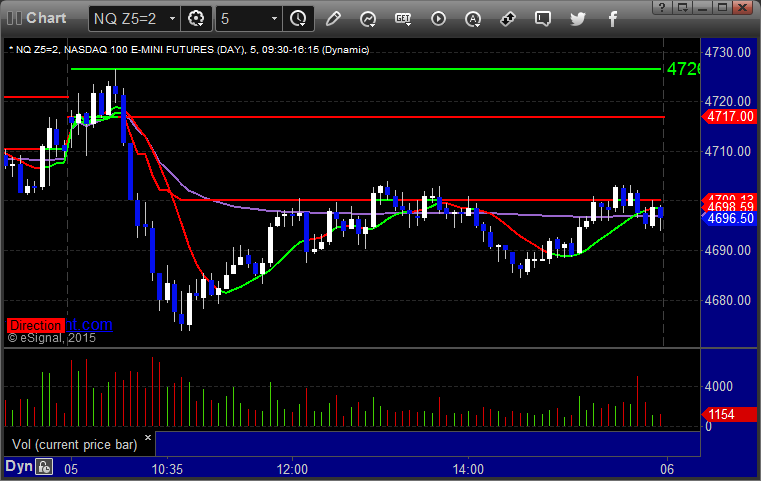Click the Vol (current price bar) label
This screenshot has width=761, height=481.
(x=75, y=445)
